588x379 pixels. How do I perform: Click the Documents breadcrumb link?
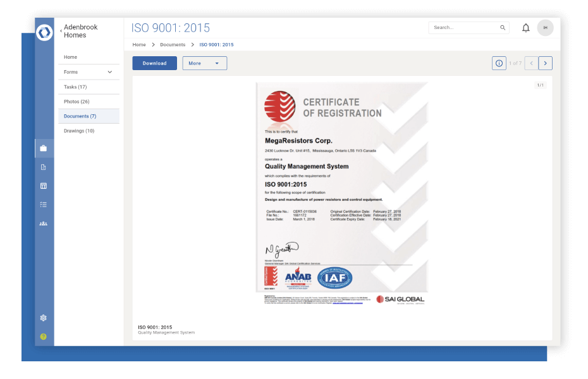173,45
